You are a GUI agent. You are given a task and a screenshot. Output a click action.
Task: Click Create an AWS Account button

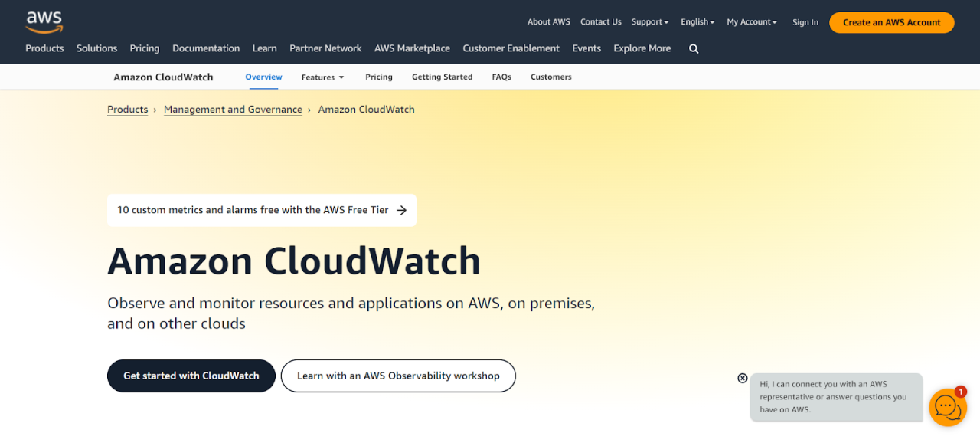891,22
